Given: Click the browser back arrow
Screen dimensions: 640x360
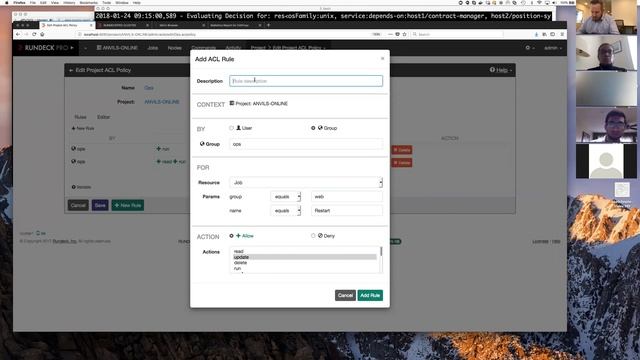Looking at the screenshot, I should [x=18, y=34].
